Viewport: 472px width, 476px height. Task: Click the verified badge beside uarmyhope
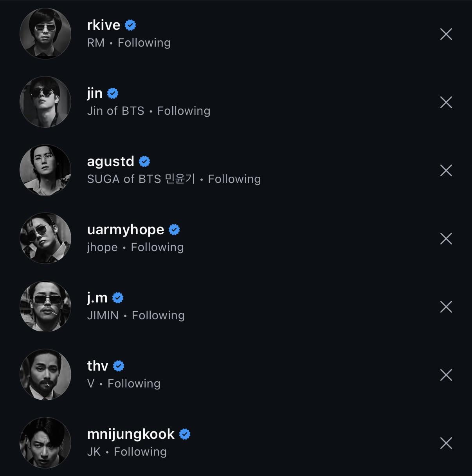pyautogui.click(x=174, y=230)
